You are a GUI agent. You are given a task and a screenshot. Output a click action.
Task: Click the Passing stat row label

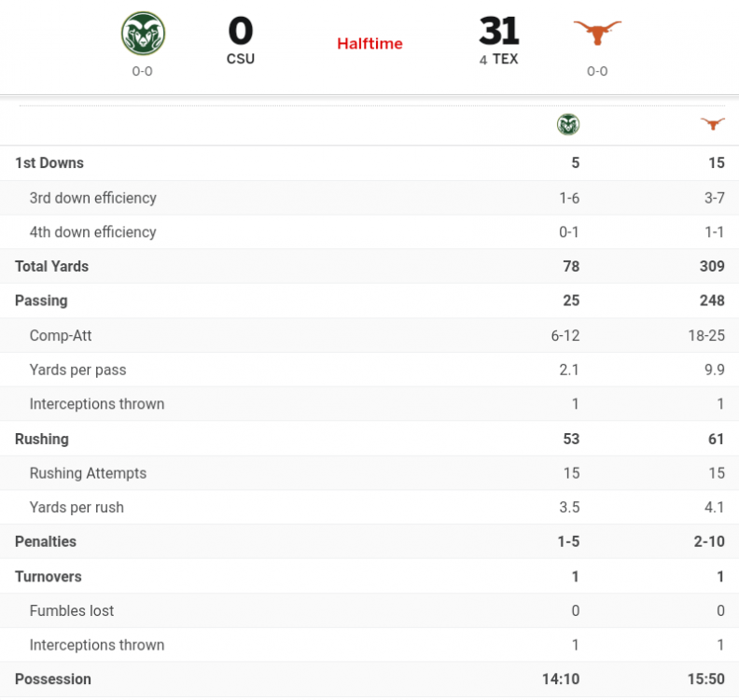tap(41, 301)
